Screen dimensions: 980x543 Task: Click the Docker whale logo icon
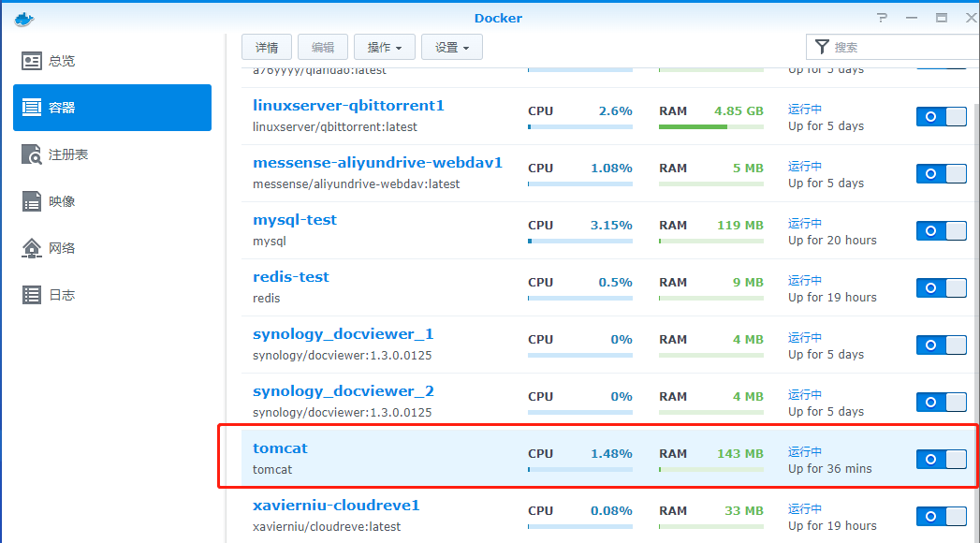23,19
